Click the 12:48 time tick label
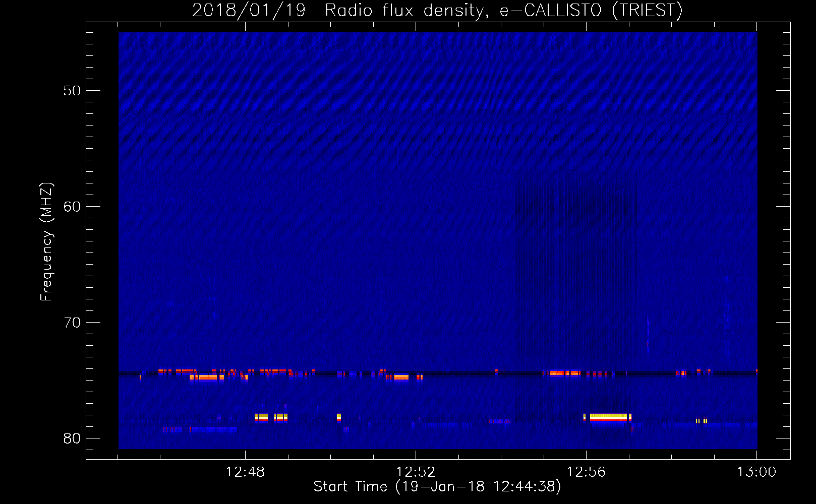 (x=245, y=472)
